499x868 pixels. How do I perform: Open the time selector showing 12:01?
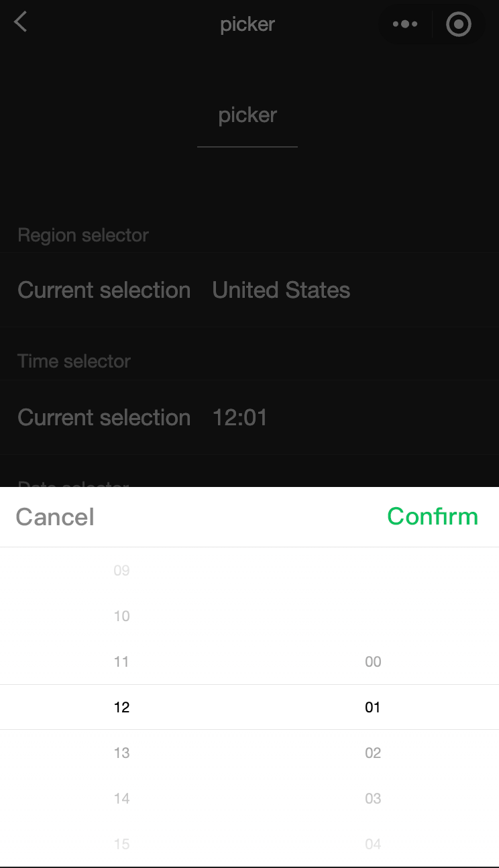tap(249, 417)
